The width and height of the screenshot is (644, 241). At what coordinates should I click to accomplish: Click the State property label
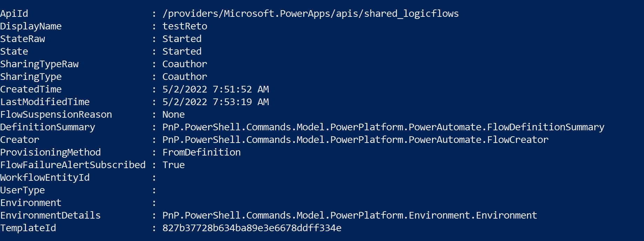tap(14, 51)
